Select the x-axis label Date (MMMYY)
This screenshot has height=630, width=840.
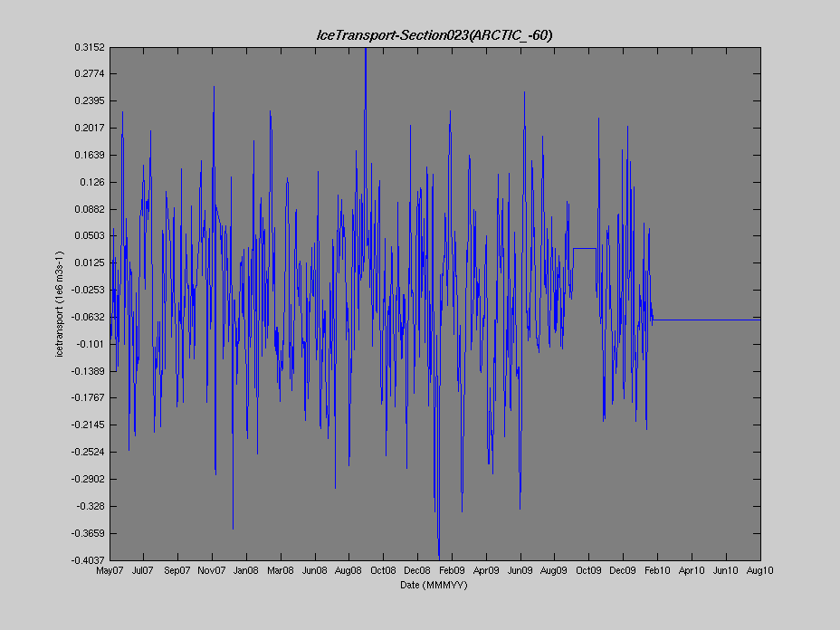click(434, 585)
